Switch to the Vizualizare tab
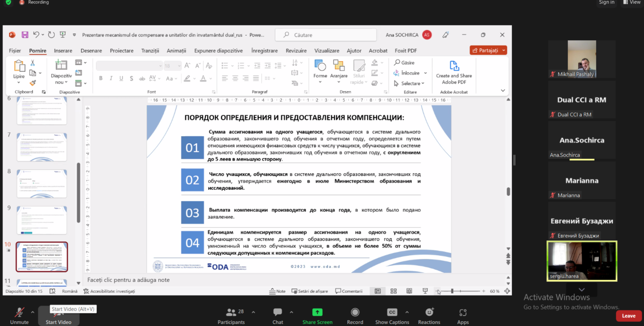This screenshot has width=644, height=326. coord(327,50)
